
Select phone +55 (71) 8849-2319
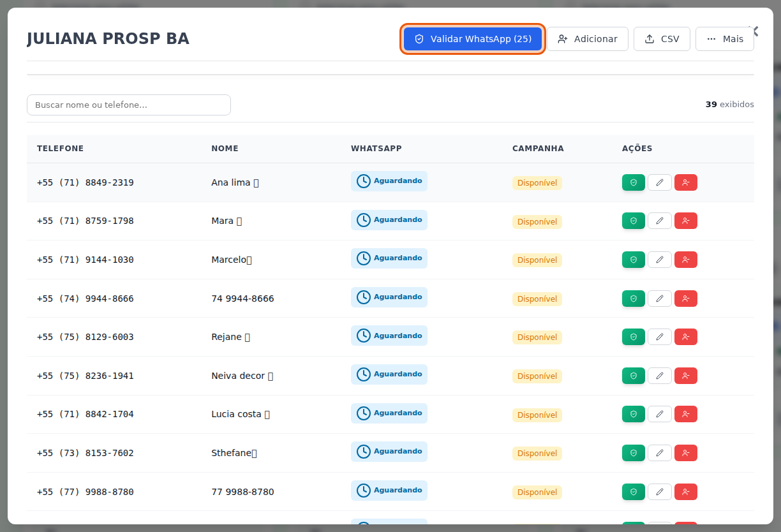pos(86,182)
